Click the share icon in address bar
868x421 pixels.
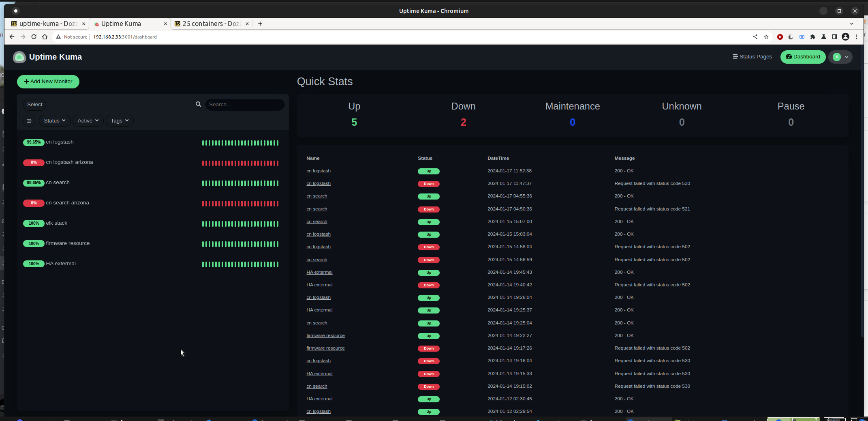[x=755, y=37]
